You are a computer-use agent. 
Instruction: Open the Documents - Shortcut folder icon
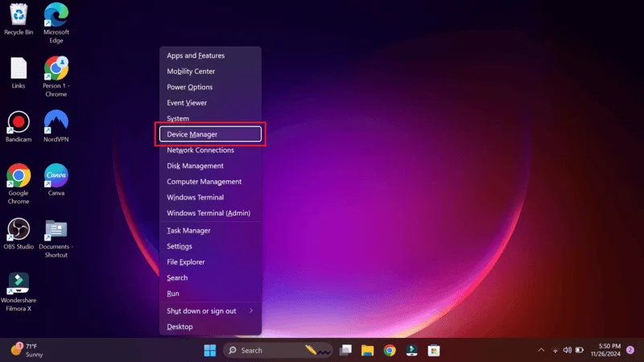pos(56,238)
